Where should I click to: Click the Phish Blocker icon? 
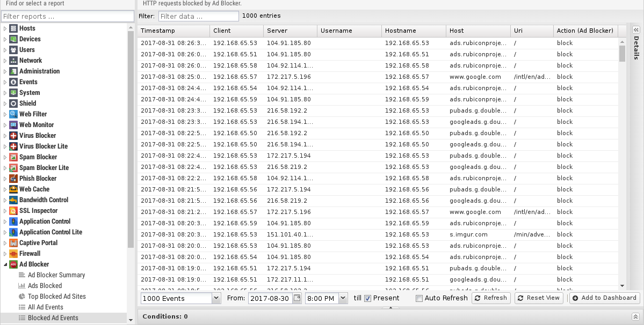pyautogui.click(x=13, y=179)
